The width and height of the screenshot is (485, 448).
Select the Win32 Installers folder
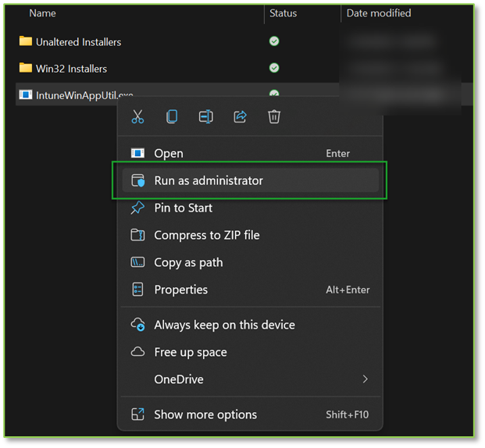tap(71, 69)
